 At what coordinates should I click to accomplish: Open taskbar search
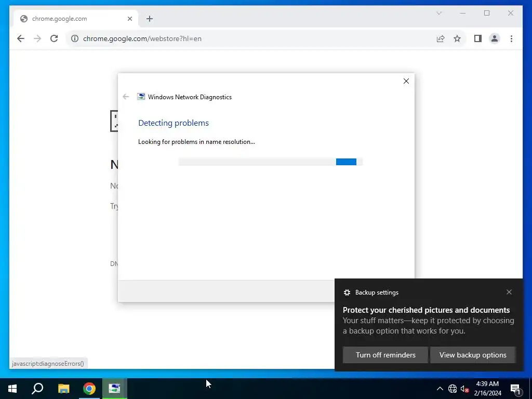click(37, 389)
